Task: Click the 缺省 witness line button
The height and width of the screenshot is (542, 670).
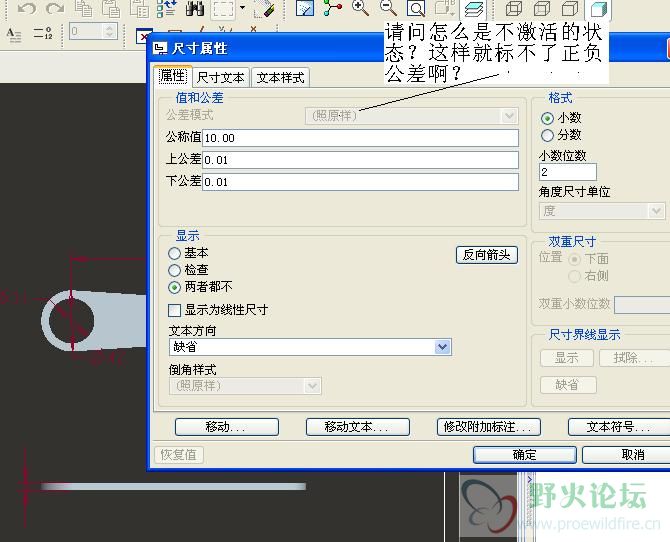Action: pyautogui.click(x=568, y=385)
